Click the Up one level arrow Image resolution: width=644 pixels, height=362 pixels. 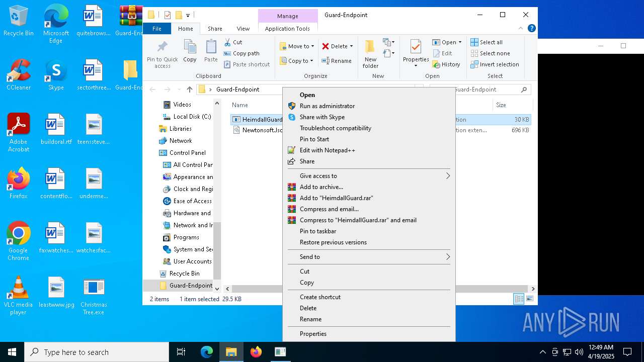point(189,89)
